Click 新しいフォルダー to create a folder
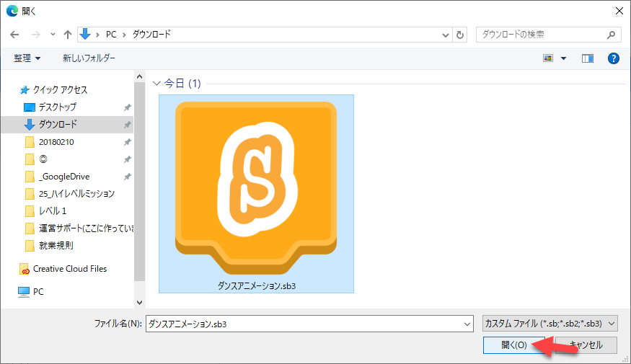631x364 pixels. point(89,58)
